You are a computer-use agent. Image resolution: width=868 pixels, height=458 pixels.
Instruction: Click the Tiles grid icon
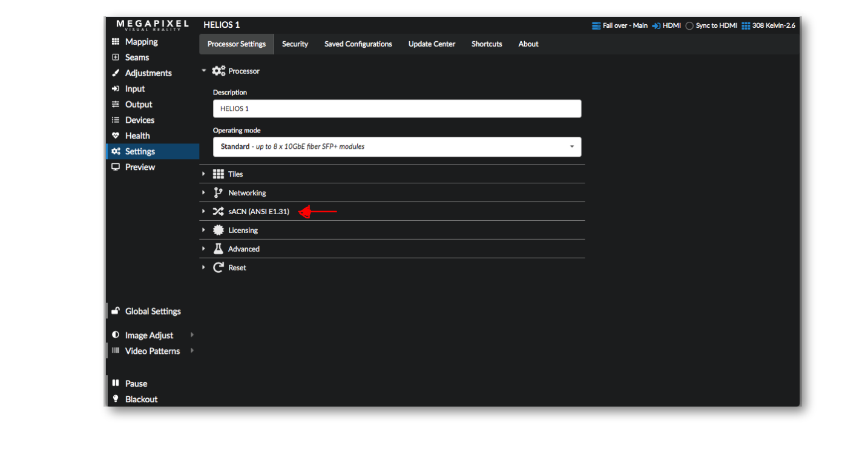pyautogui.click(x=219, y=174)
